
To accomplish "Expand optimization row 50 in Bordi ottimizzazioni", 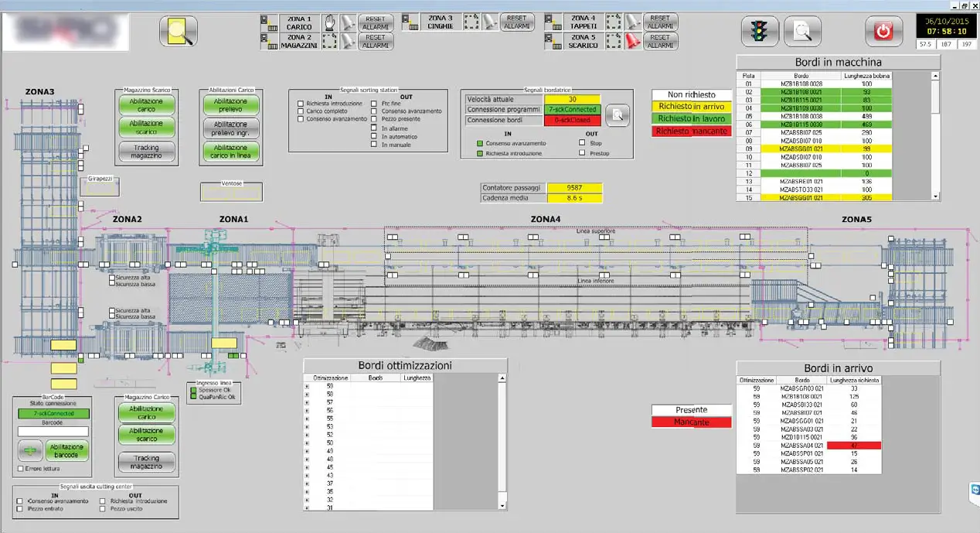I will click(x=307, y=442).
